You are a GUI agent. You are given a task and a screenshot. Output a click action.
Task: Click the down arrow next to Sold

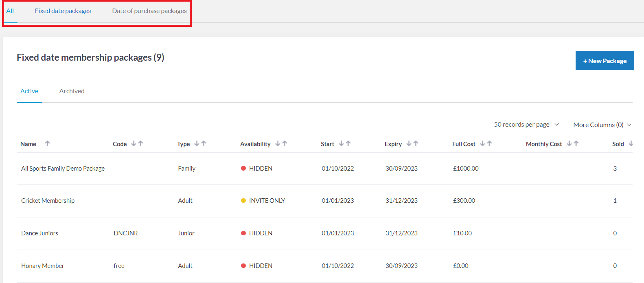631,143
